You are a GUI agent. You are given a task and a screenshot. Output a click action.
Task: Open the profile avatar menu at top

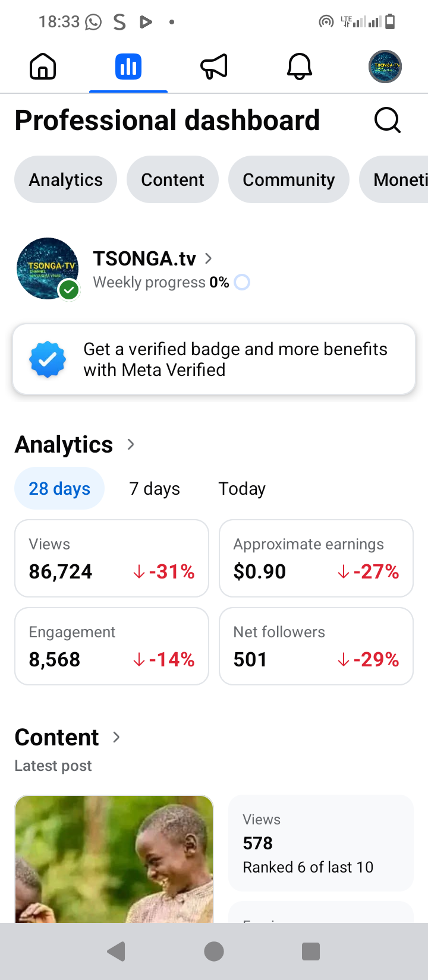pos(385,66)
